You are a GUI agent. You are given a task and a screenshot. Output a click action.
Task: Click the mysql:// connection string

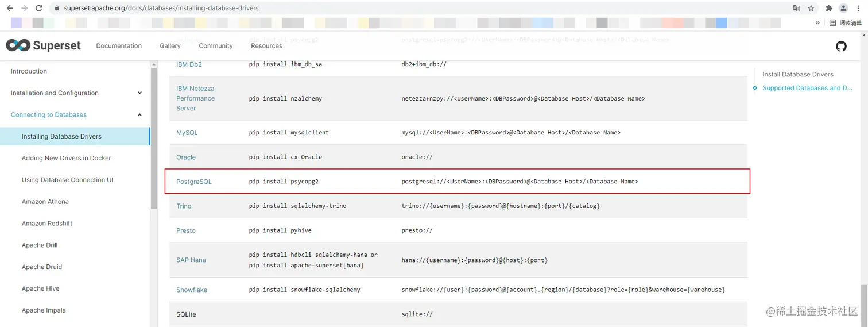coord(511,133)
